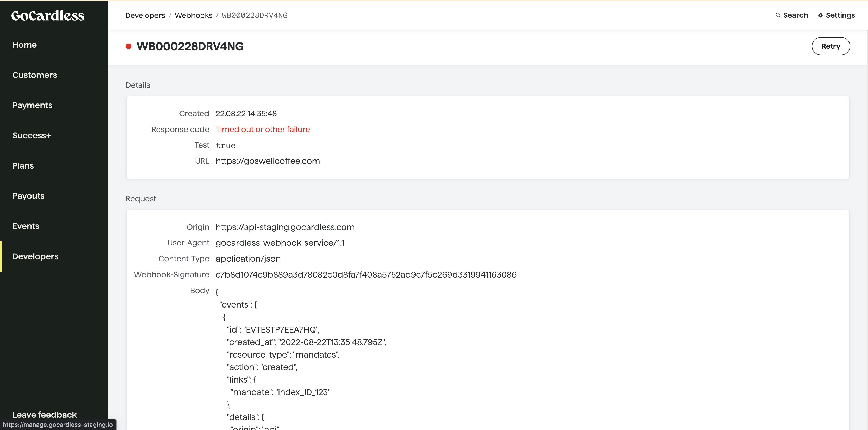Click "mandate": "index_ID_123" line
868x430 pixels.
pos(280,392)
